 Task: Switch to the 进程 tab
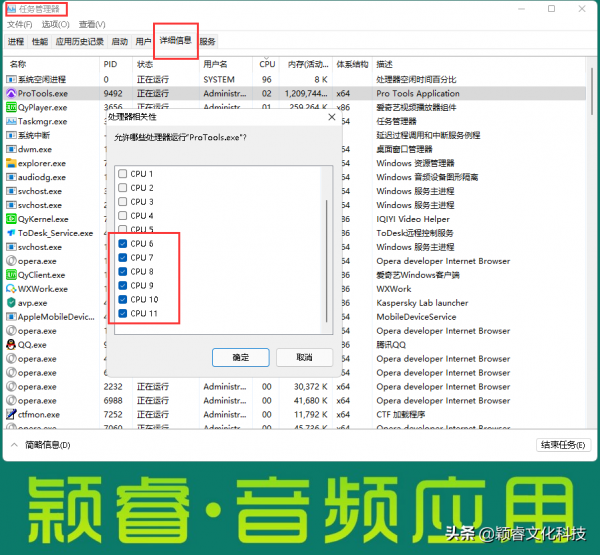click(16, 41)
